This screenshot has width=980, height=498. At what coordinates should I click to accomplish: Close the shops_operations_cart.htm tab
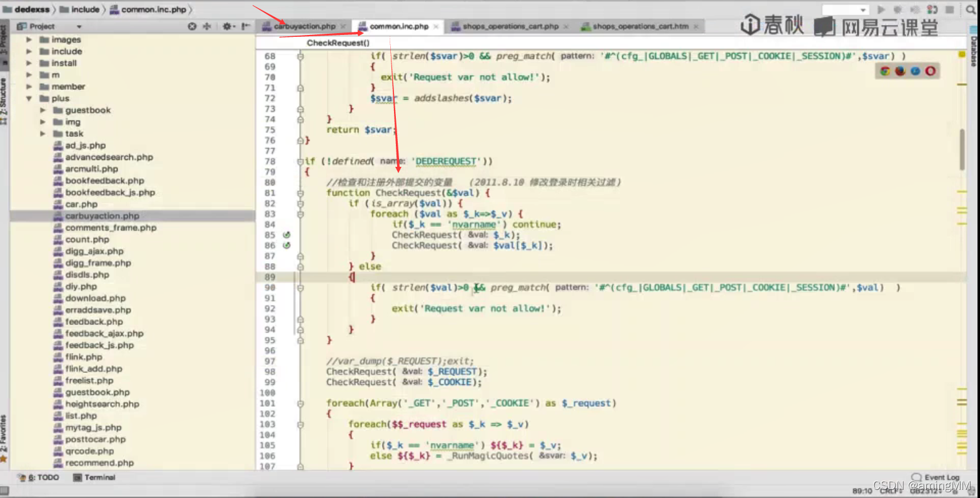pos(696,26)
